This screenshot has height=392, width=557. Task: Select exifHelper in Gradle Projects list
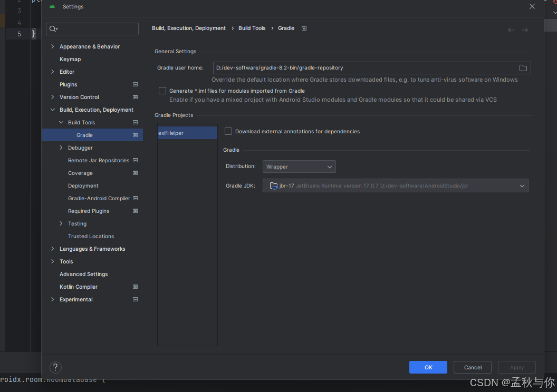[187, 133]
